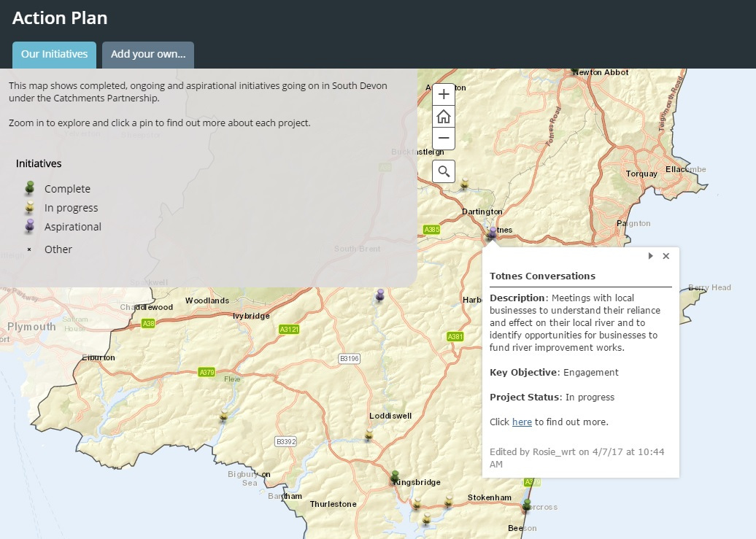Click the 'Project Status: In progress' text
This screenshot has width=756, height=539.
click(x=552, y=398)
